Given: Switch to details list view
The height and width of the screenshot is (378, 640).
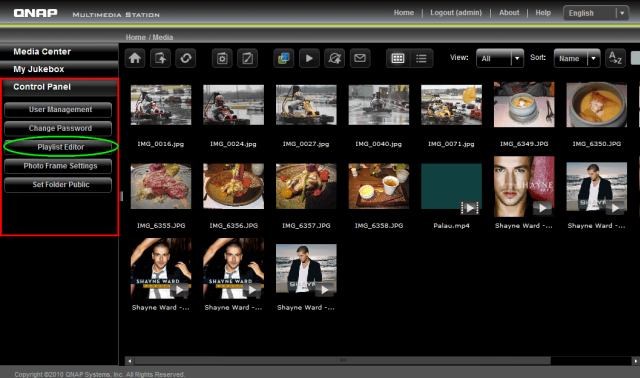Looking at the screenshot, I should tap(421, 58).
